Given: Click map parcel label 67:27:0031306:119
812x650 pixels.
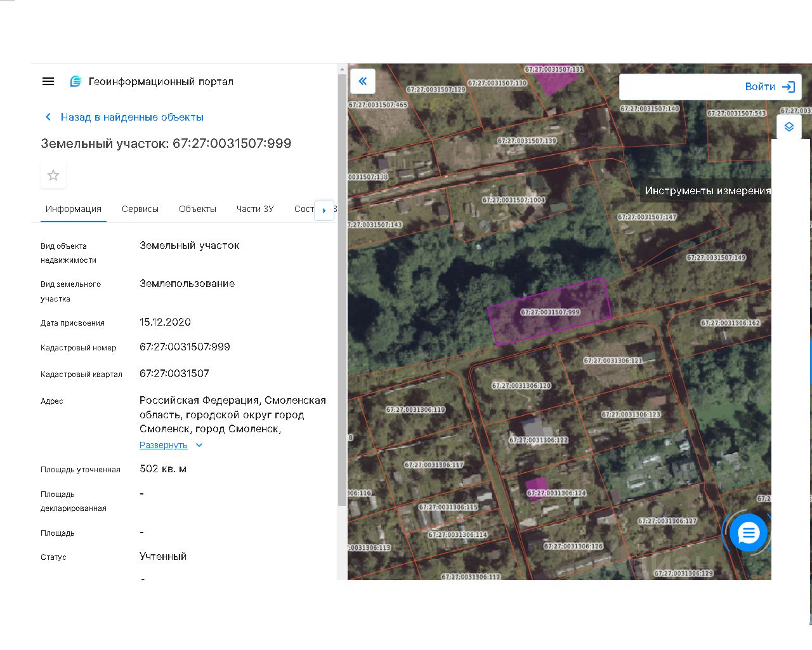Looking at the screenshot, I should 416,409.
